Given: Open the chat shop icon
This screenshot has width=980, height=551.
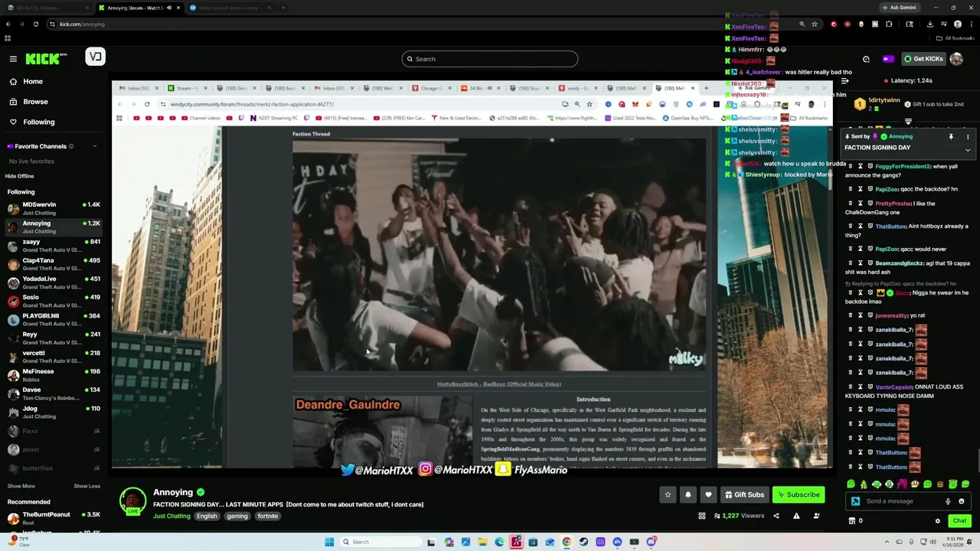Looking at the screenshot, I should tap(851, 521).
